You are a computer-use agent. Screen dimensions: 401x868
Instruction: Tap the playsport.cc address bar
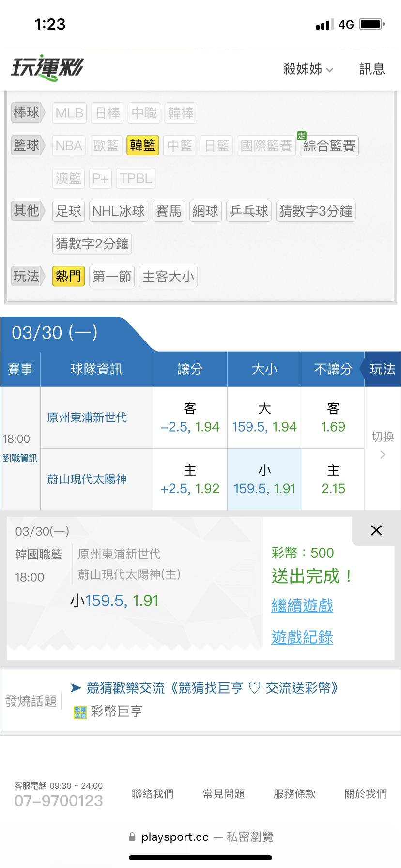point(200,837)
